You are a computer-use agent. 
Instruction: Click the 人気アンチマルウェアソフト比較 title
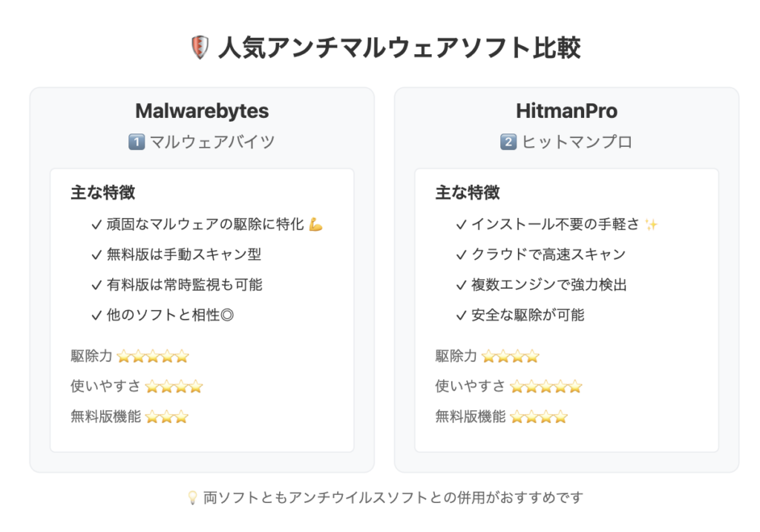[x=400, y=47]
